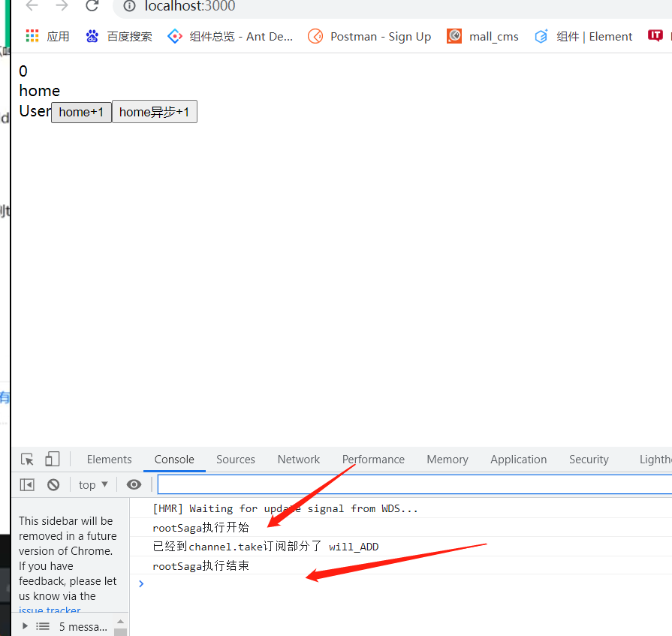
Task: Open the issue tracker link
Action: 50,610
